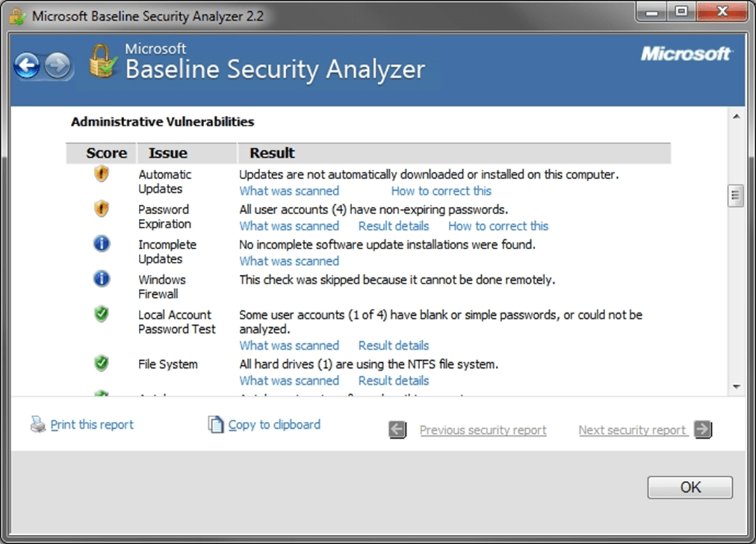Click the Windows Firewall issue label
This screenshot has width=756, height=544.
click(x=162, y=286)
